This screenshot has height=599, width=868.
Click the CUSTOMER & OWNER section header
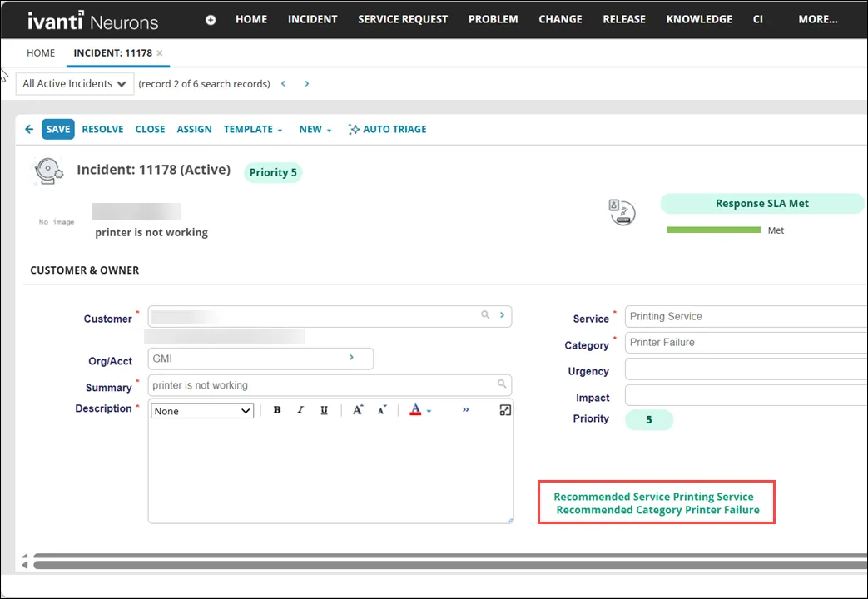tap(85, 270)
